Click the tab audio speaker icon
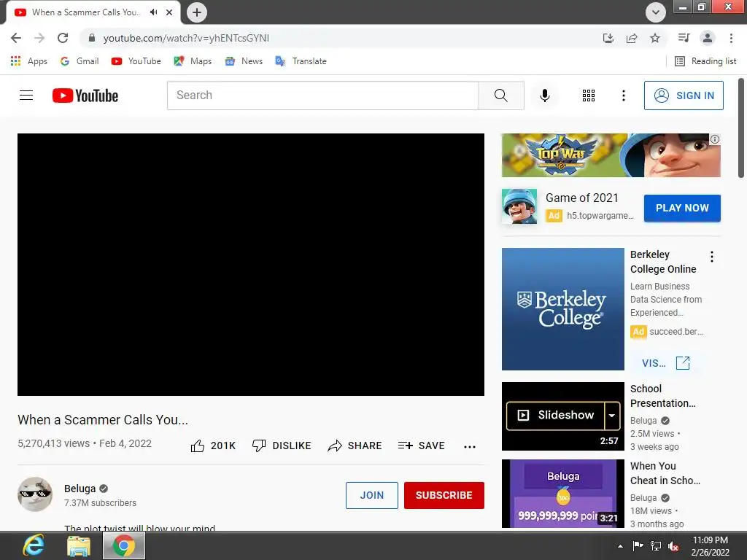 pos(153,12)
